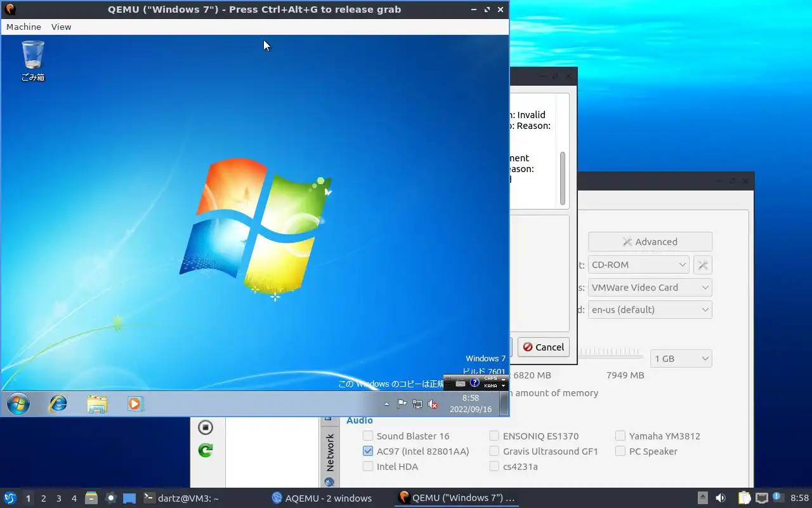Launch Internet Explorer from Windows 7 taskbar
This screenshot has width=812, height=508.
point(58,403)
